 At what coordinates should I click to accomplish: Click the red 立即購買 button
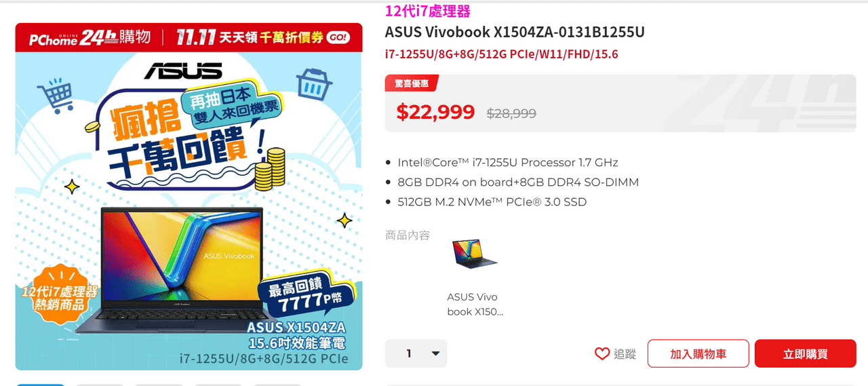[805, 353]
